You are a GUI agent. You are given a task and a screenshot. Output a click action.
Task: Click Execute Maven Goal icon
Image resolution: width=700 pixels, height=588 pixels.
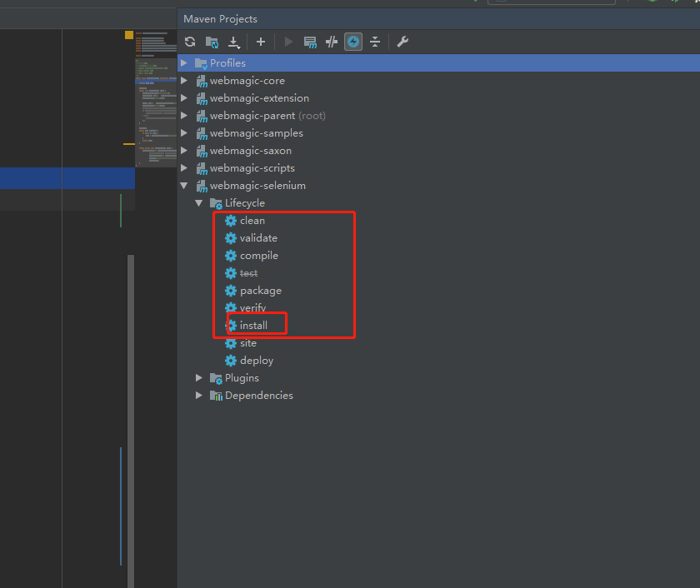(x=310, y=42)
